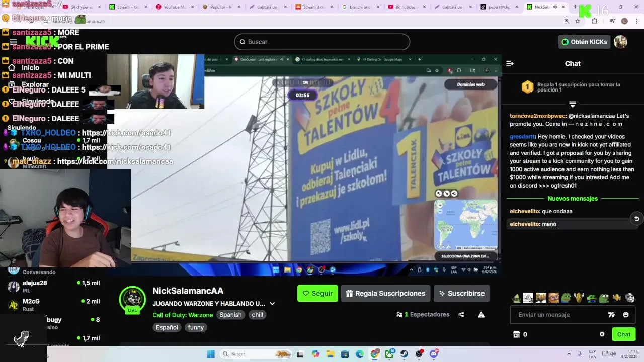Collapse the chat panel with the arrow icon
Image resolution: width=644 pixels, height=362 pixels.
(x=510, y=63)
